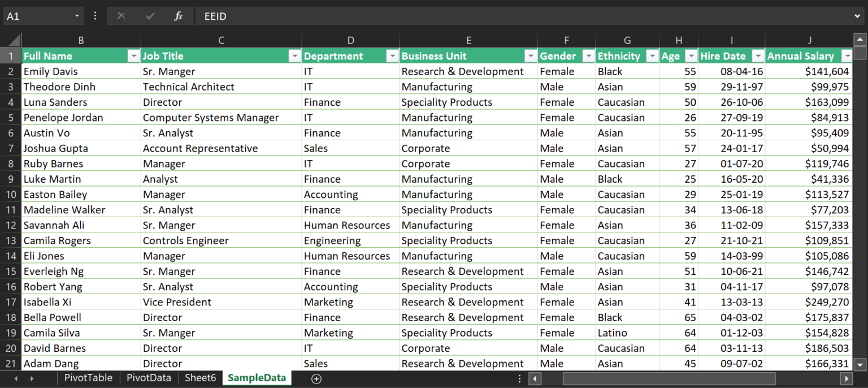Open the Annual Salary filter dropdown

click(x=847, y=56)
